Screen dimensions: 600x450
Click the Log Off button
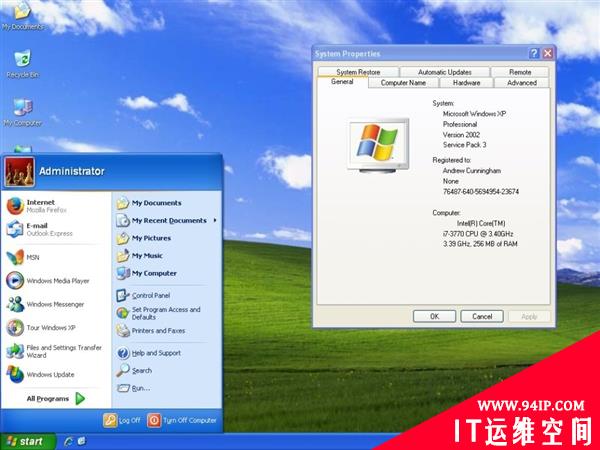(122, 420)
